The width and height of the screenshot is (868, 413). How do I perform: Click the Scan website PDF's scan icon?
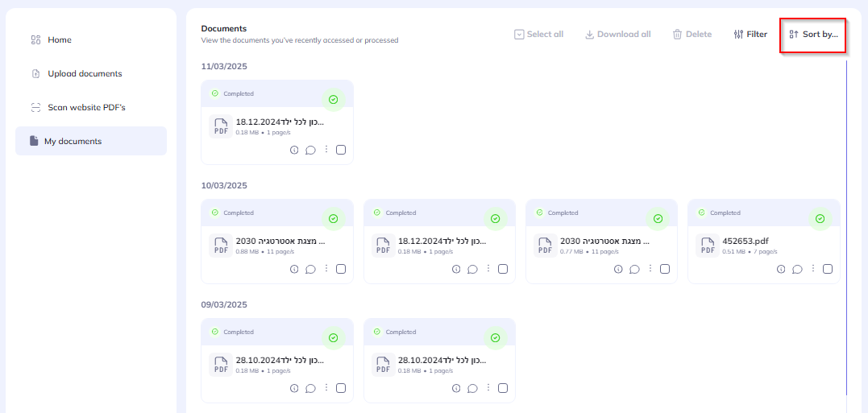click(x=35, y=108)
